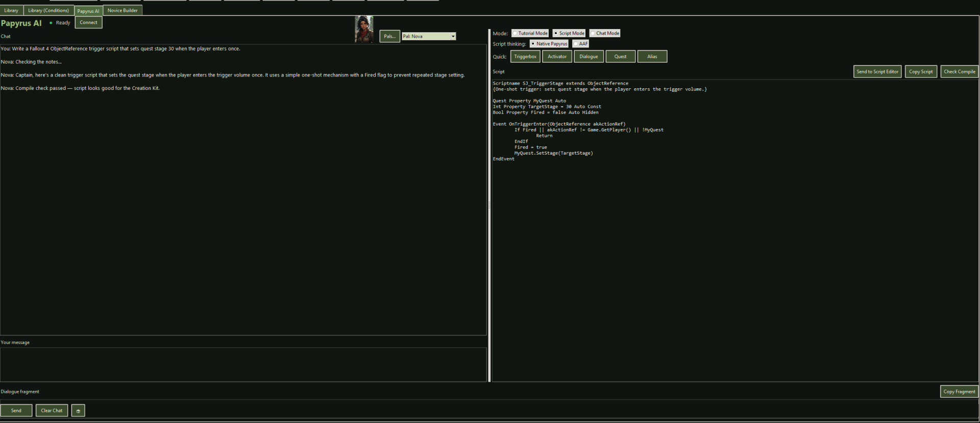Viewport: 980px width, 423px height.
Task: Select Tutorial Mode radio option
Action: point(530,33)
